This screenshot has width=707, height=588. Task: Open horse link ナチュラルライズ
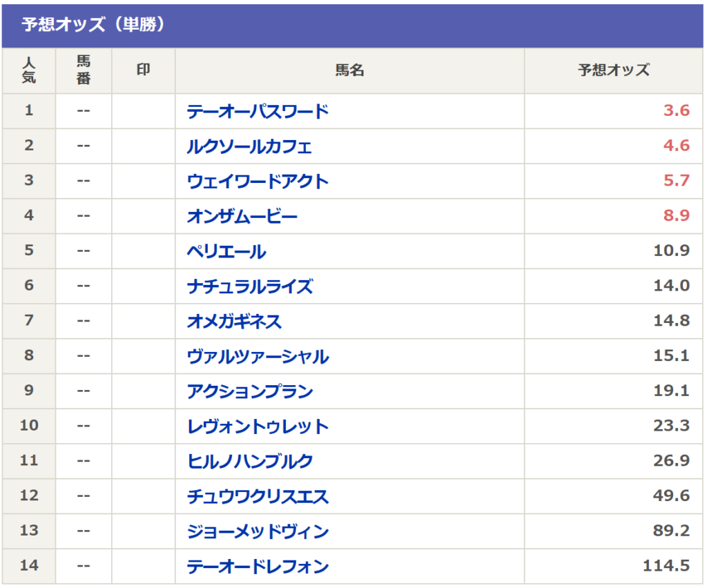(250, 286)
